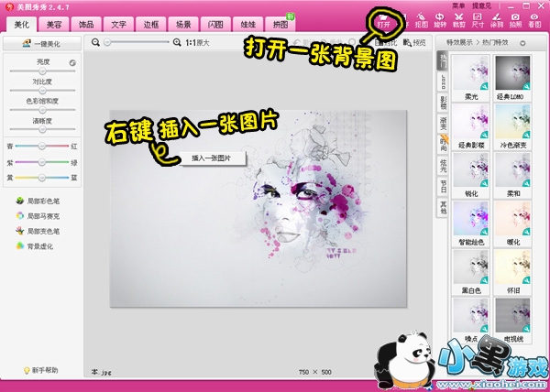Switch to the 闪图 tab
Viewport: 550px width, 392px height.
coord(215,24)
